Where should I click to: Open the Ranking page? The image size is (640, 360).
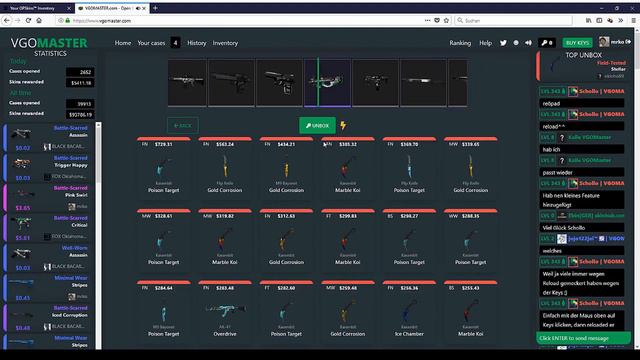click(x=460, y=43)
